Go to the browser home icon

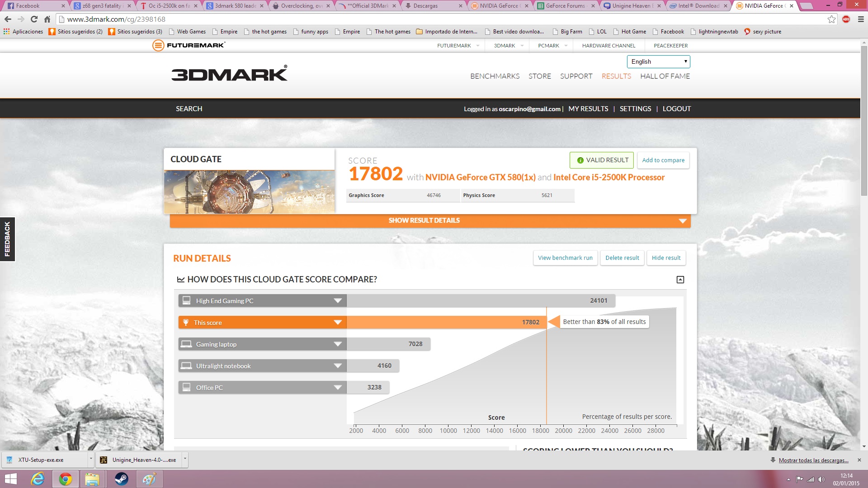click(47, 19)
